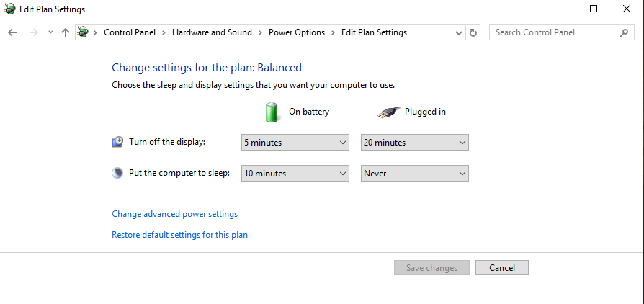
Task: Click the Plugged in column label
Action: [x=425, y=112]
